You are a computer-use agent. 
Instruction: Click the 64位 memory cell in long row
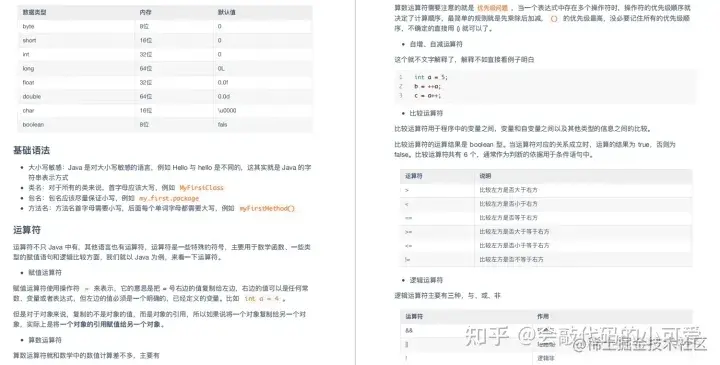[146, 68]
